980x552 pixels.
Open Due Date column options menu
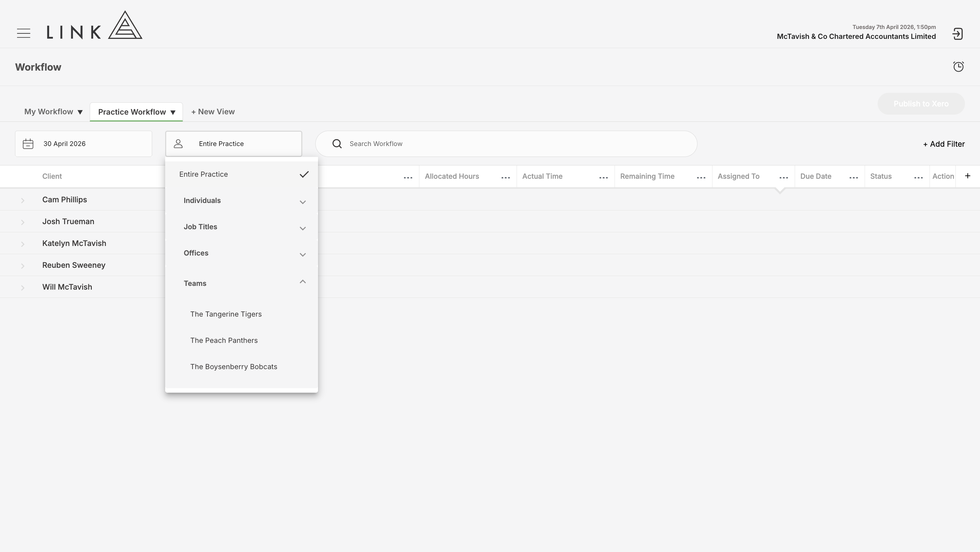[x=853, y=178]
